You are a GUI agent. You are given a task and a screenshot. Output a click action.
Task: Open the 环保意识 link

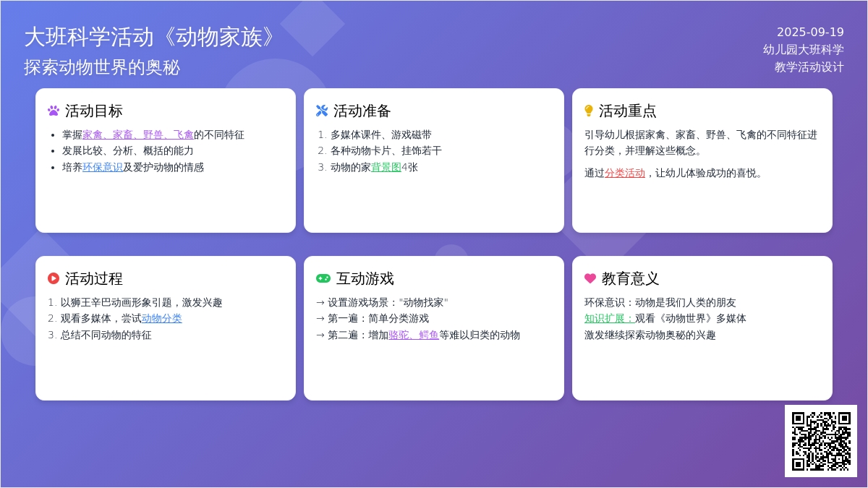click(x=102, y=167)
